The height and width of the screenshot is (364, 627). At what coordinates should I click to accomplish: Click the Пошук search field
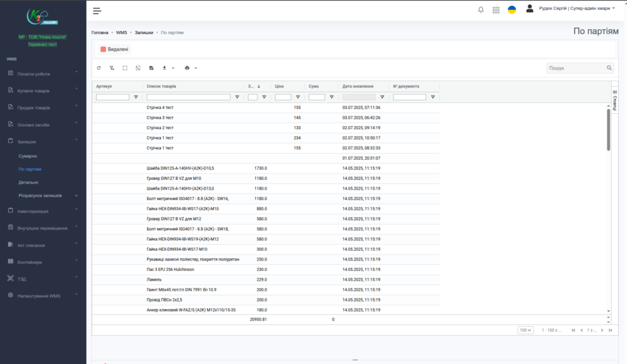click(576, 68)
